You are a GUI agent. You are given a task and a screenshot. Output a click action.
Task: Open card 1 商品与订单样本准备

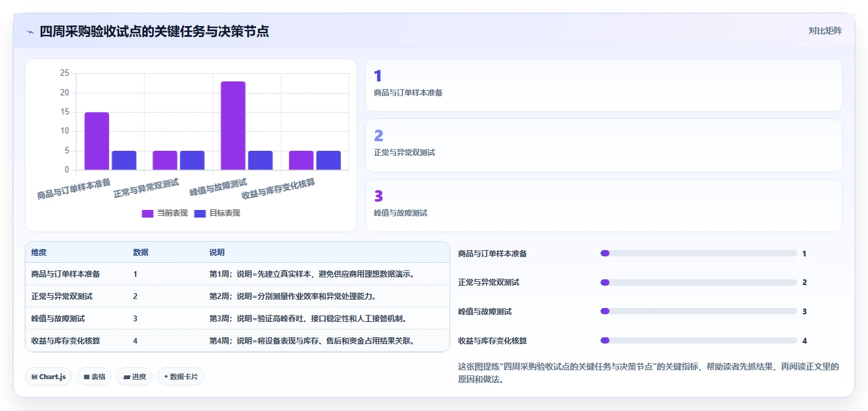click(604, 85)
